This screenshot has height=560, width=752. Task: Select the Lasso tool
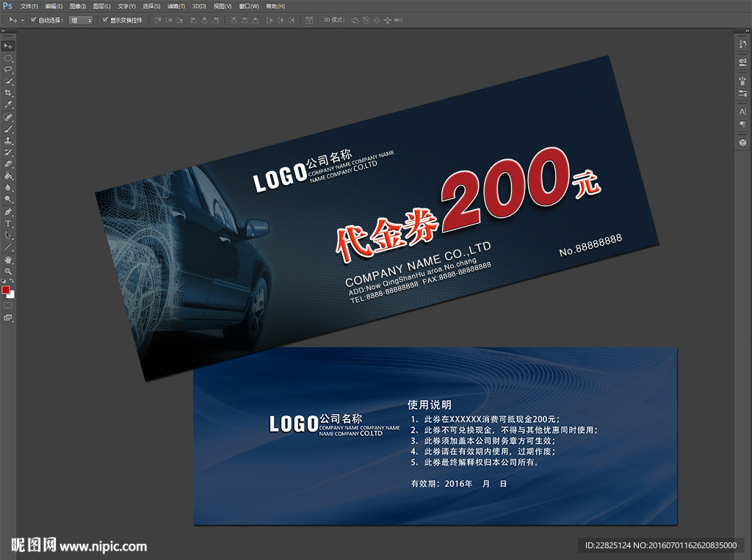(x=8, y=70)
